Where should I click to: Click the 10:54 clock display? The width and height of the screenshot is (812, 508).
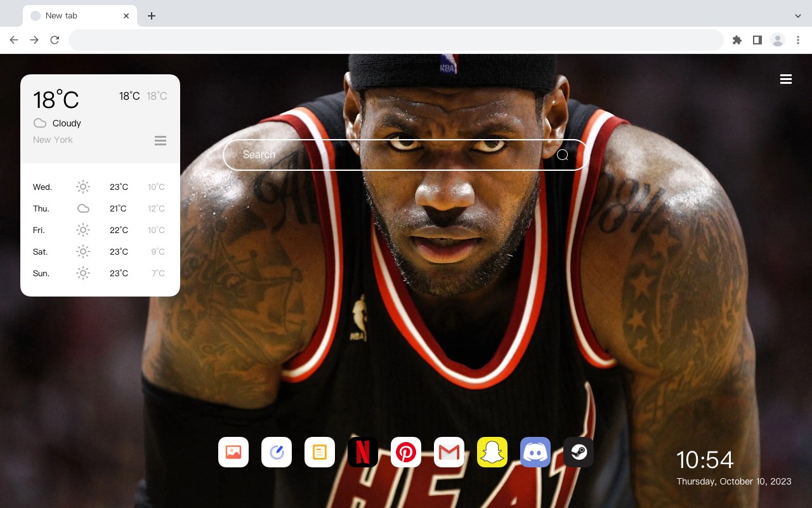705,460
